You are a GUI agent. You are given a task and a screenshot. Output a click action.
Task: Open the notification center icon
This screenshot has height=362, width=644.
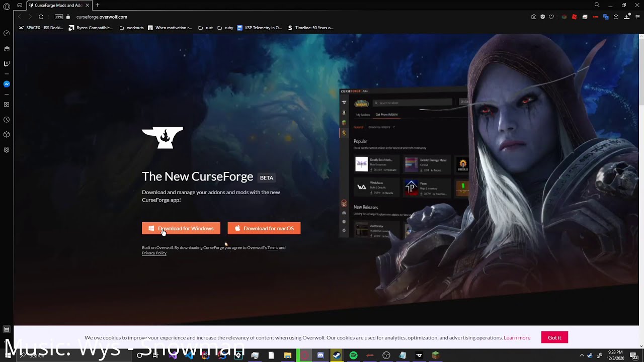(634, 355)
